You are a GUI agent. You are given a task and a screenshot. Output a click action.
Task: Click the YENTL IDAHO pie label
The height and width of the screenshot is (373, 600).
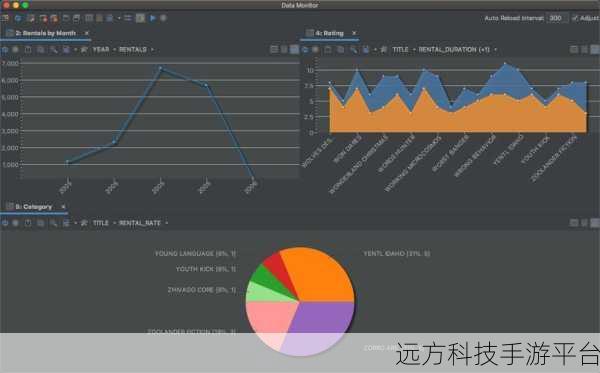(396, 253)
